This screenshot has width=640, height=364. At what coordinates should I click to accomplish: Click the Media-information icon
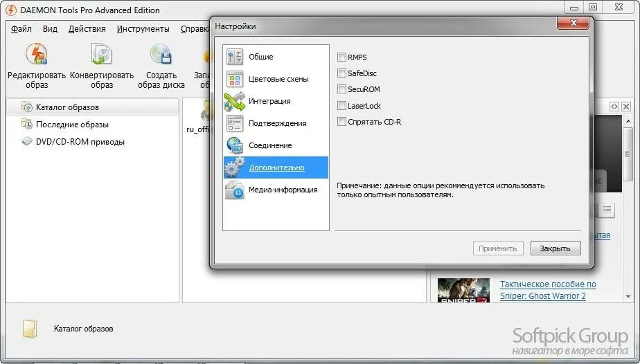[x=235, y=190]
